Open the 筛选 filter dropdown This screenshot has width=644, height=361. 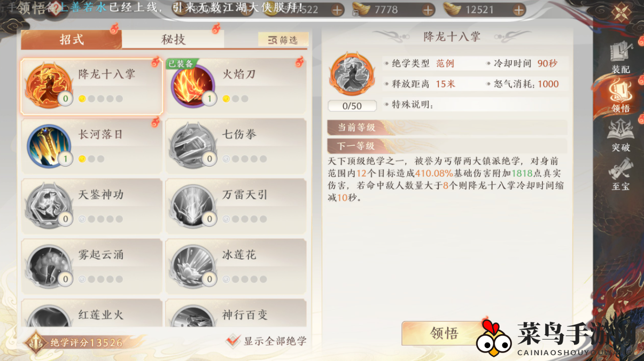(x=283, y=40)
